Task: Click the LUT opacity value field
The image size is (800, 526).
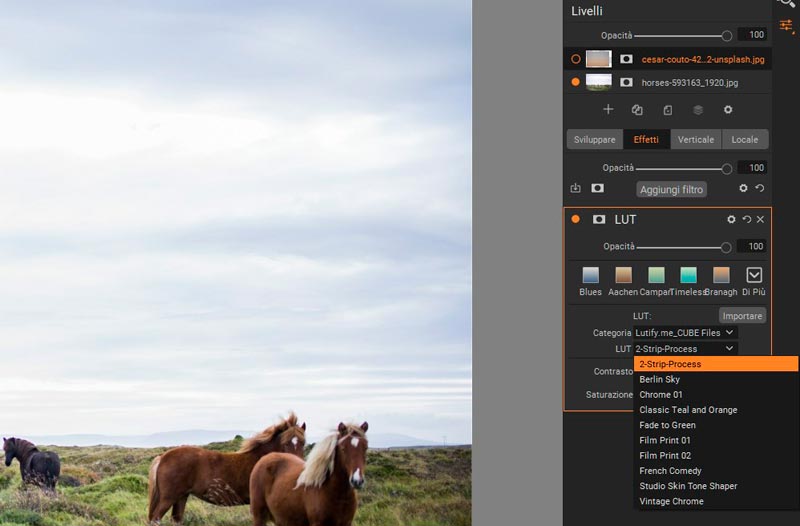Action: coord(752,246)
